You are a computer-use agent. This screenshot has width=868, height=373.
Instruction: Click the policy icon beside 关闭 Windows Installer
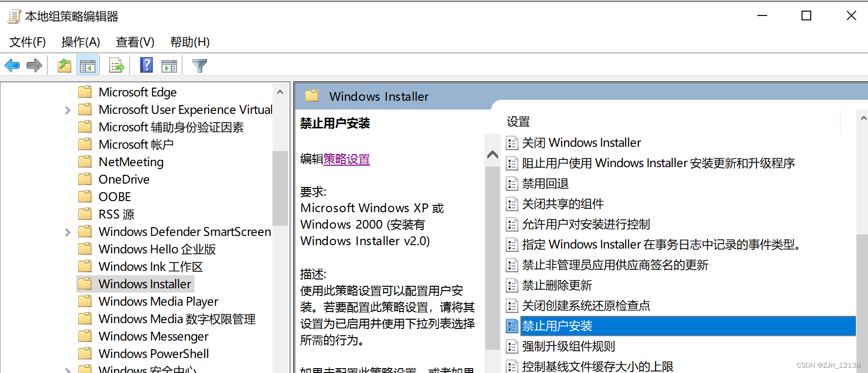[x=512, y=143]
